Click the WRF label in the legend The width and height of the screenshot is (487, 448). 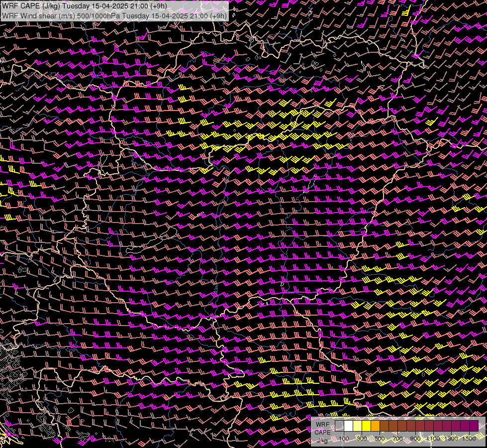point(323,425)
